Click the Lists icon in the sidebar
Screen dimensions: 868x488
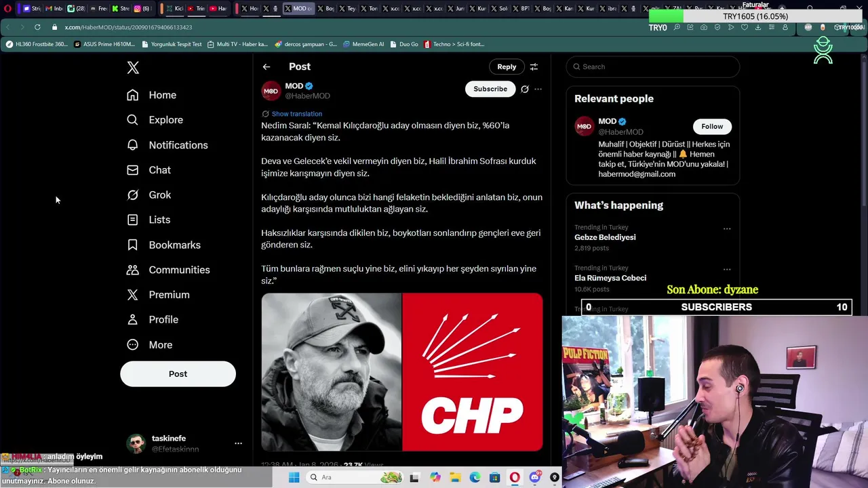[133, 220]
